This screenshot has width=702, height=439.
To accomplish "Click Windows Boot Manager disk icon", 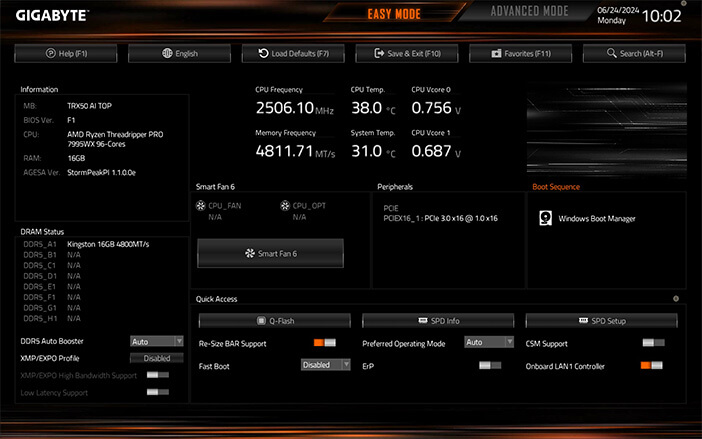I will pos(546,218).
